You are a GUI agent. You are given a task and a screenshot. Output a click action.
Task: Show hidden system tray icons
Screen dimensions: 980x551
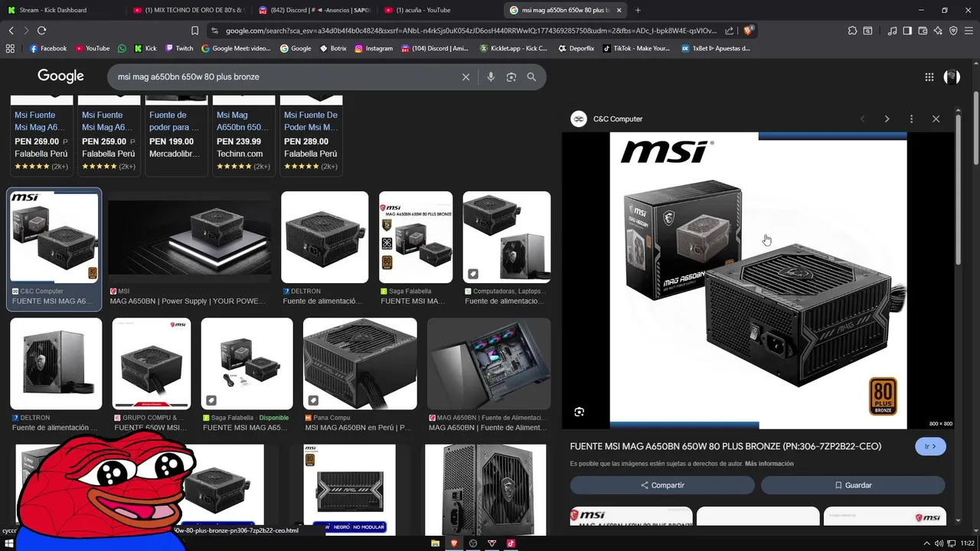(926, 543)
